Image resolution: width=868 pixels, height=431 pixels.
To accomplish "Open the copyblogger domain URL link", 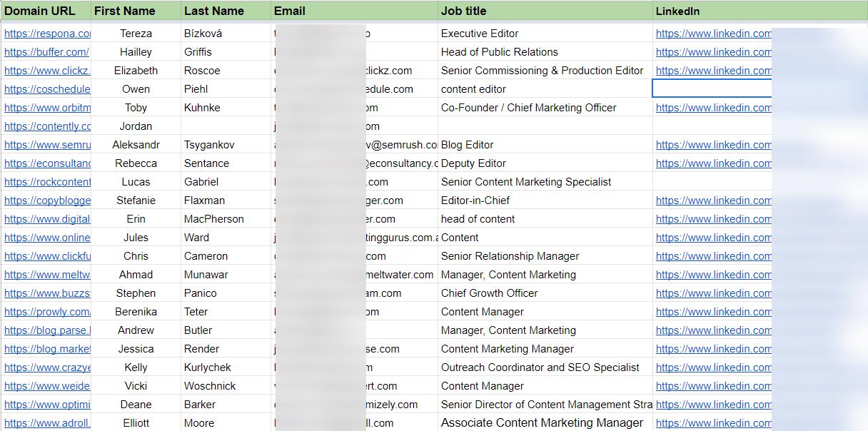I will [x=47, y=201].
